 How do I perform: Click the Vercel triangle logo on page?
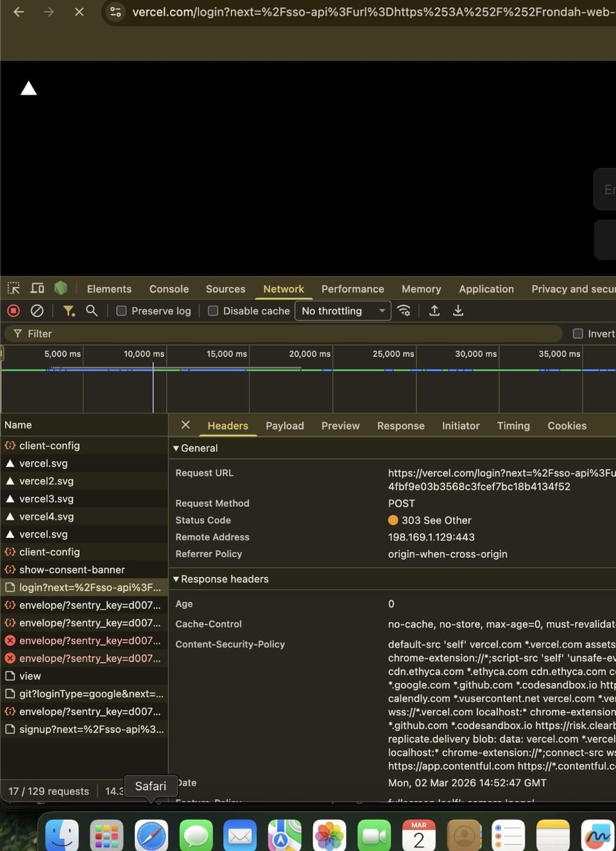click(28, 88)
